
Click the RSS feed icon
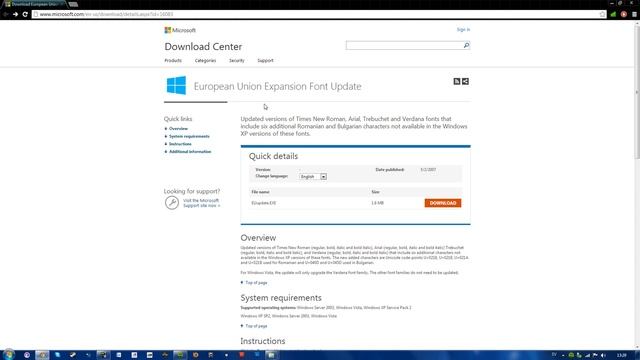pos(457,82)
